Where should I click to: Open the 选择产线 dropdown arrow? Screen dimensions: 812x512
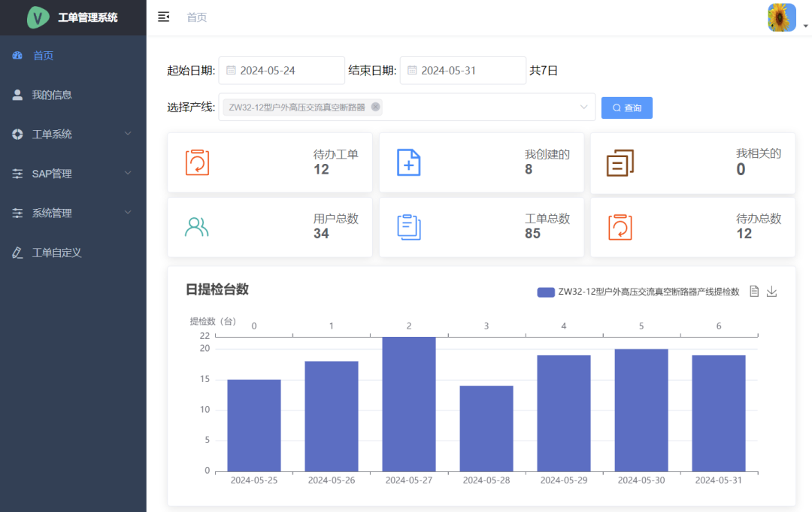click(x=583, y=108)
